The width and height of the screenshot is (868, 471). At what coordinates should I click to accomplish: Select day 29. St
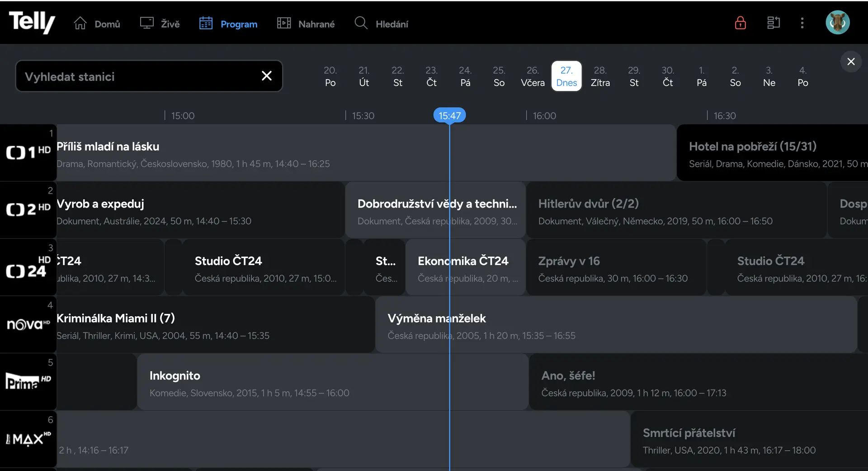pos(634,76)
